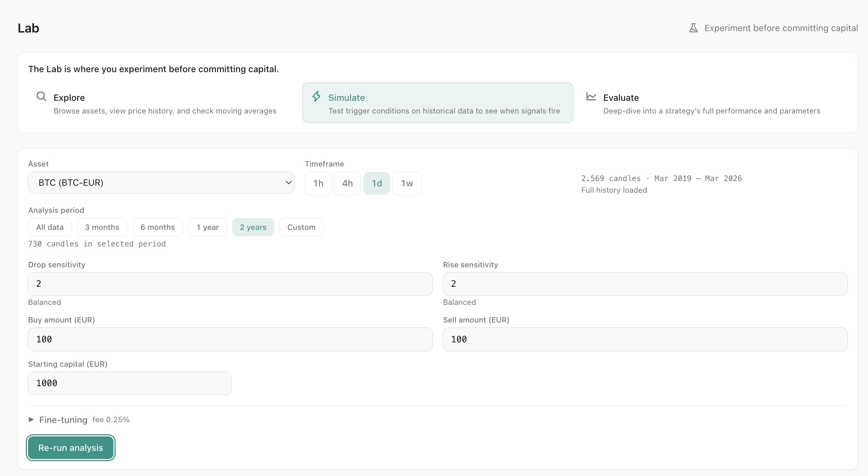Click the Buy amount field
Image resolution: width=868 pixels, height=476 pixels.
coord(230,339)
